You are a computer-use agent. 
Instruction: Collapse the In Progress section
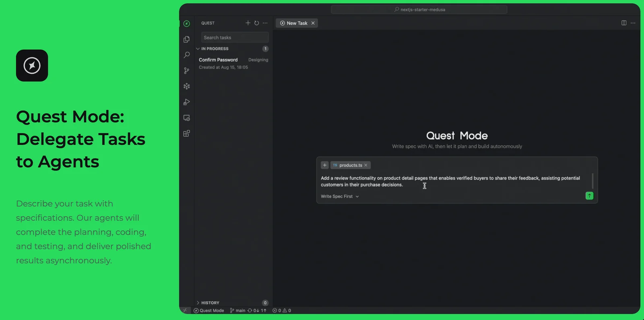coord(198,49)
